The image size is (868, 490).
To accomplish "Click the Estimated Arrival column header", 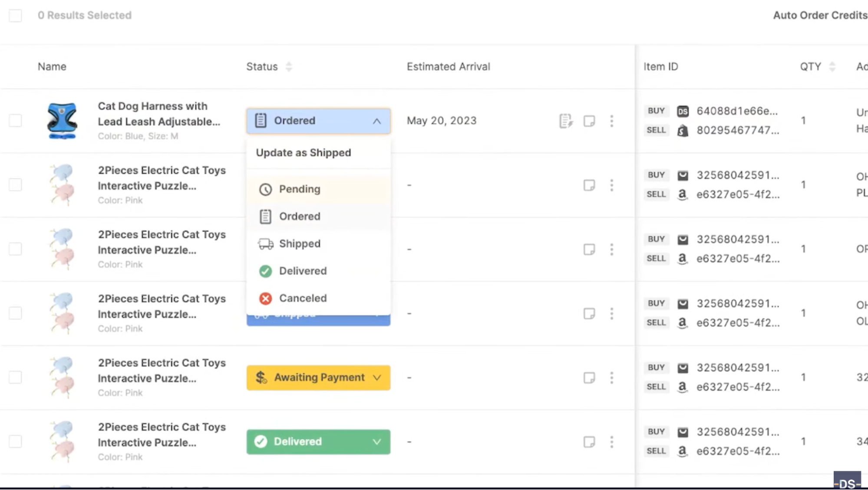I will (x=449, y=67).
